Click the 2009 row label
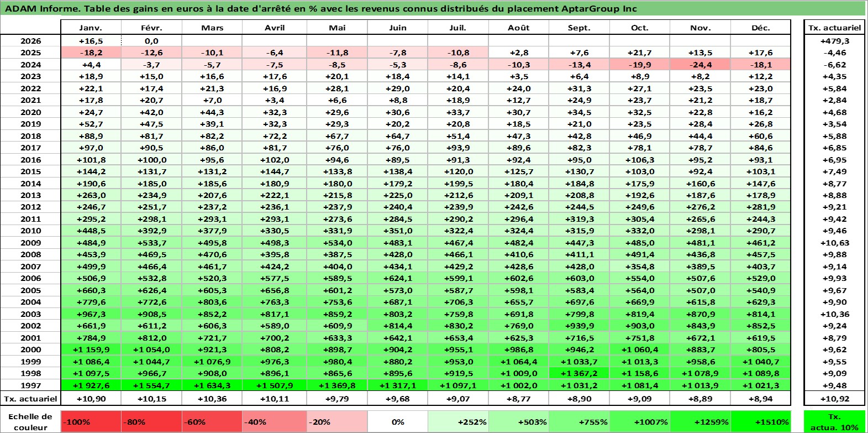The height and width of the screenshot is (433, 868). pyautogui.click(x=31, y=243)
